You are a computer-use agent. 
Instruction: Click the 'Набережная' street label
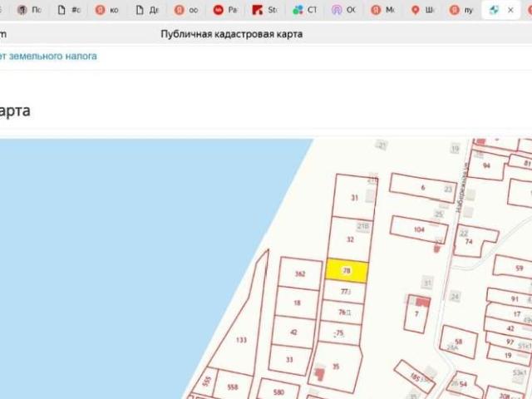point(463,188)
